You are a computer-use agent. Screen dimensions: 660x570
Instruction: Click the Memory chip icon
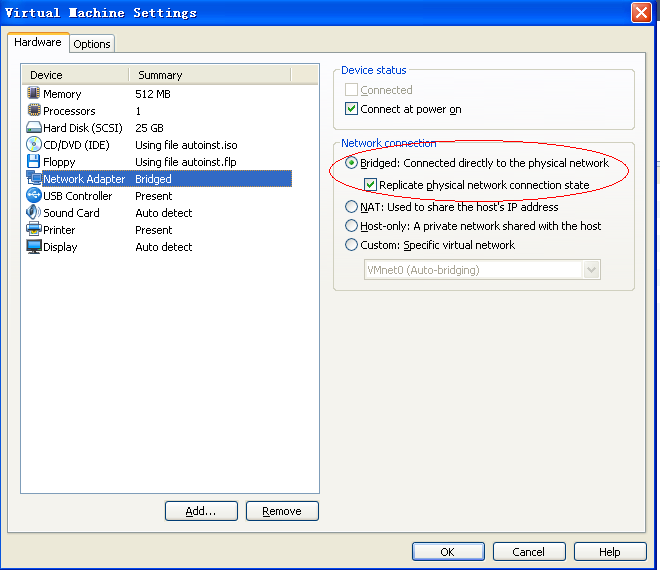tap(34, 93)
